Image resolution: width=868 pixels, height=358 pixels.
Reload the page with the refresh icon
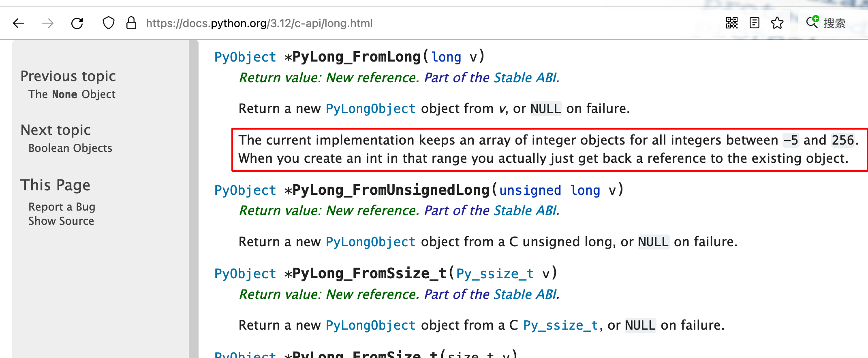(x=77, y=23)
